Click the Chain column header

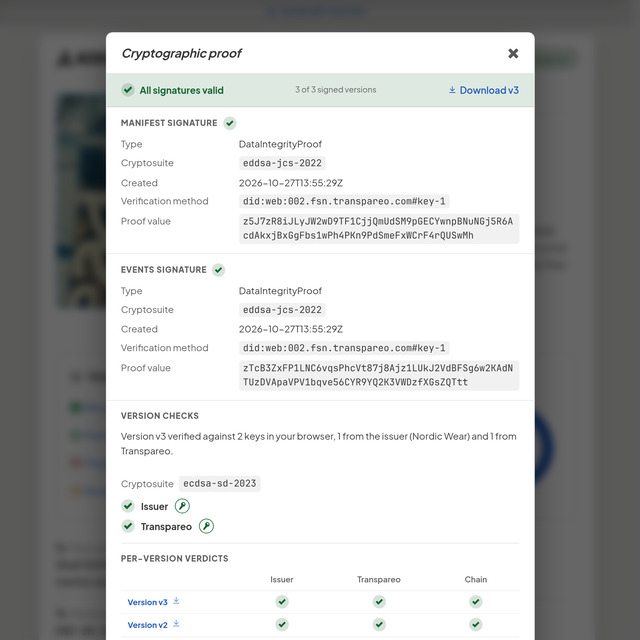click(x=476, y=580)
